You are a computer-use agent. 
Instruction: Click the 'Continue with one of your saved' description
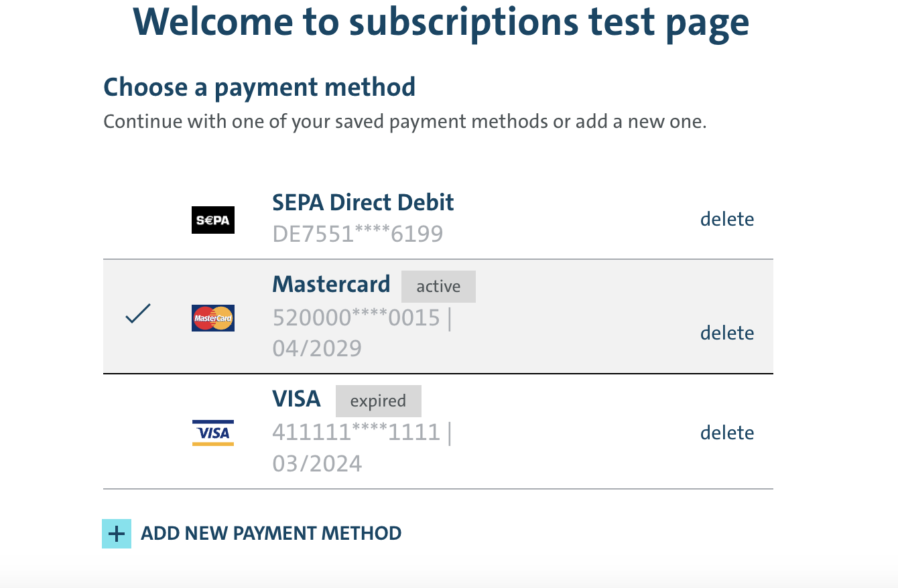coord(405,122)
